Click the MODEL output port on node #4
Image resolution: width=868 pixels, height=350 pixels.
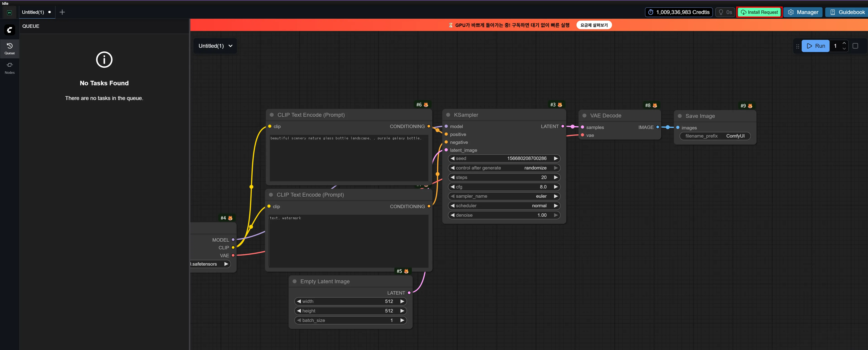(x=233, y=240)
